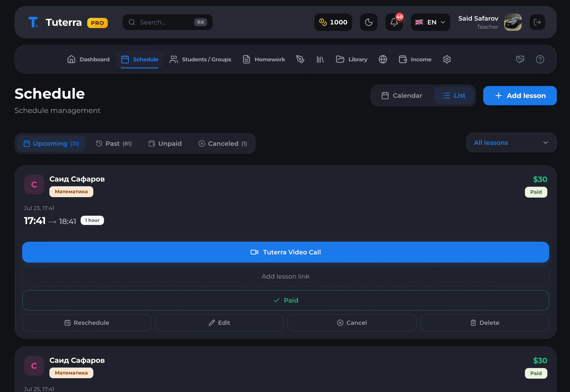
Task: Click the Schedule management subtitle
Action: point(57,110)
